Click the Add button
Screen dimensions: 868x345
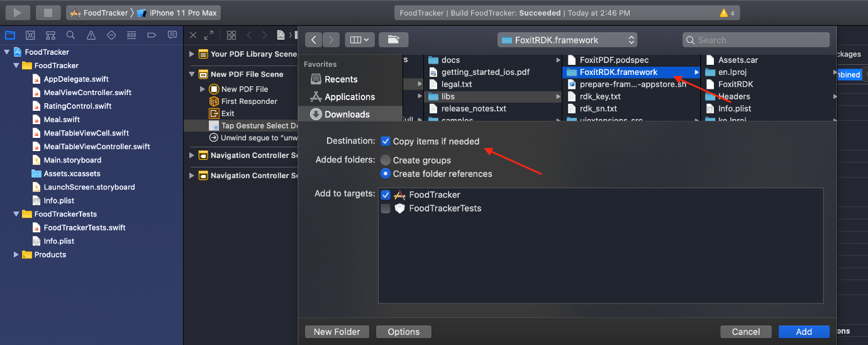point(803,332)
